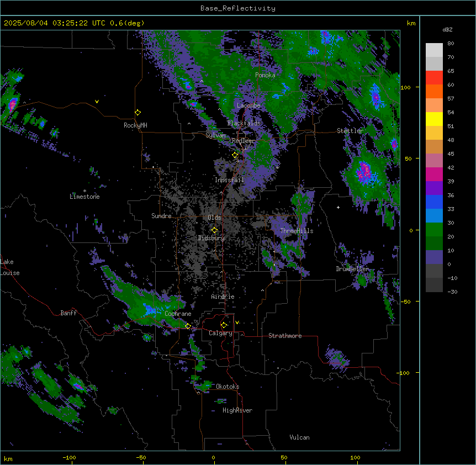This screenshot has height=465, width=476.
Task: Click the Sundre city label
Action: (161, 216)
